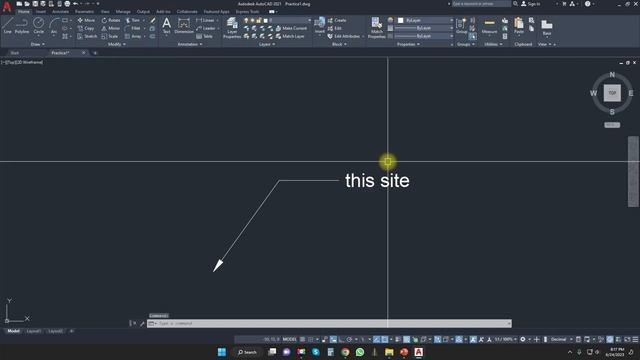Toggle the status bar customization menu

pos(635,339)
